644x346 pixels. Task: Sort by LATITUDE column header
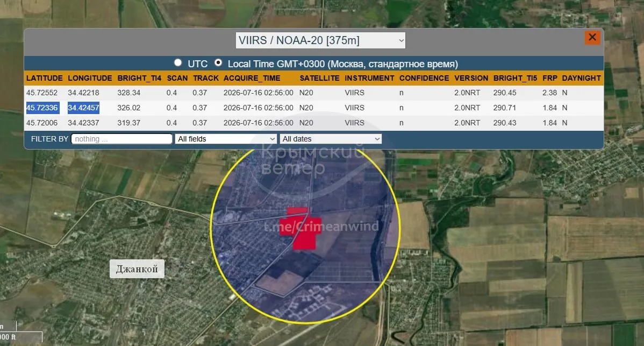[45, 78]
